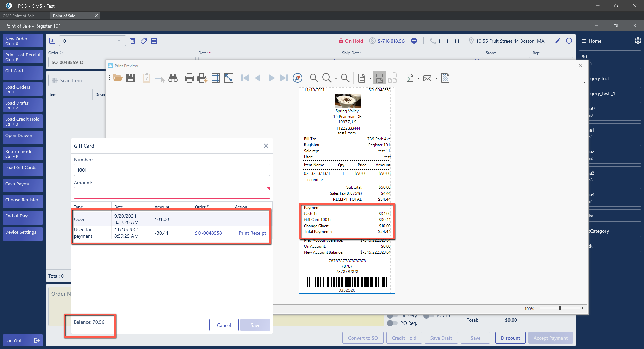The image size is (644, 349).
Task: Click the compass Navigation icon
Action: coord(297,78)
